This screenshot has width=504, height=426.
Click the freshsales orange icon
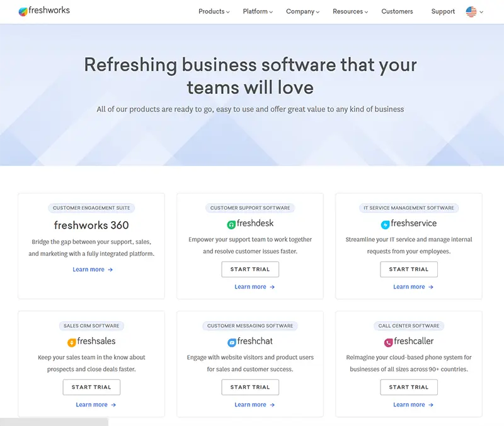click(x=71, y=343)
